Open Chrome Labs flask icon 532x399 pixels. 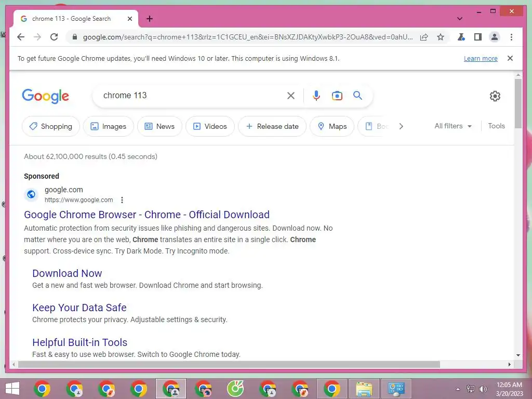(x=461, y=37)
